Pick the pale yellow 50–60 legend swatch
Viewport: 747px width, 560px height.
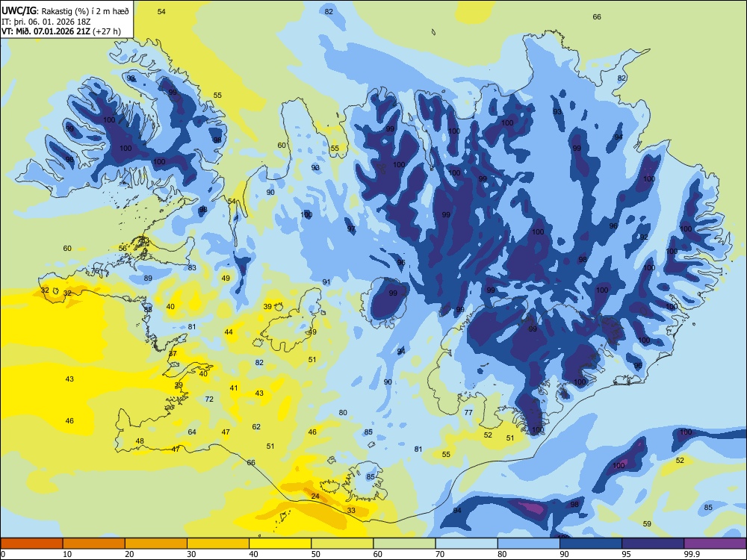click(342, 544)
